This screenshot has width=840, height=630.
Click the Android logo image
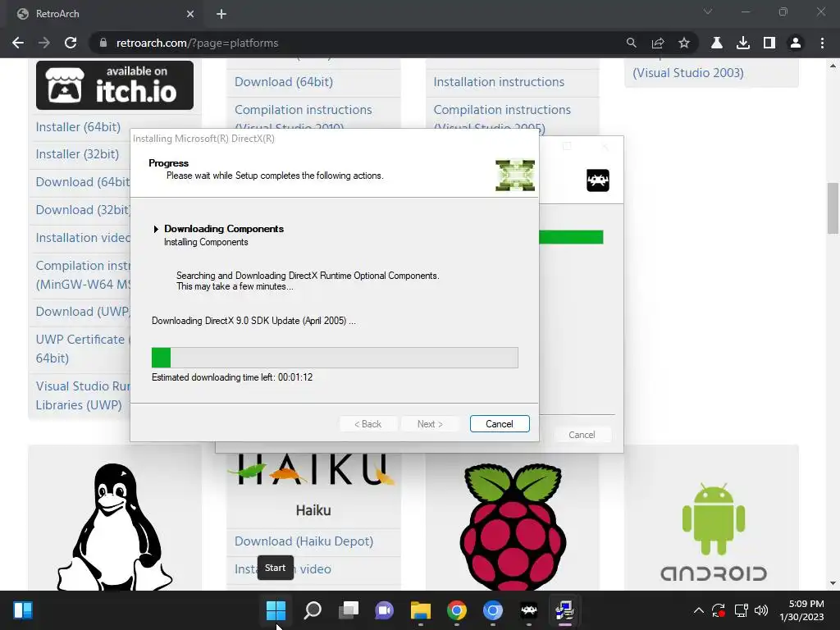pos(714,531)
